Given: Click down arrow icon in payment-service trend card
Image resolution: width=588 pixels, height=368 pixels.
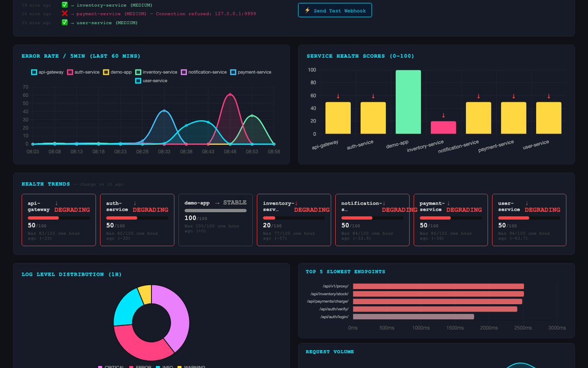Looking at the screenshot, I should click(448, 203).
